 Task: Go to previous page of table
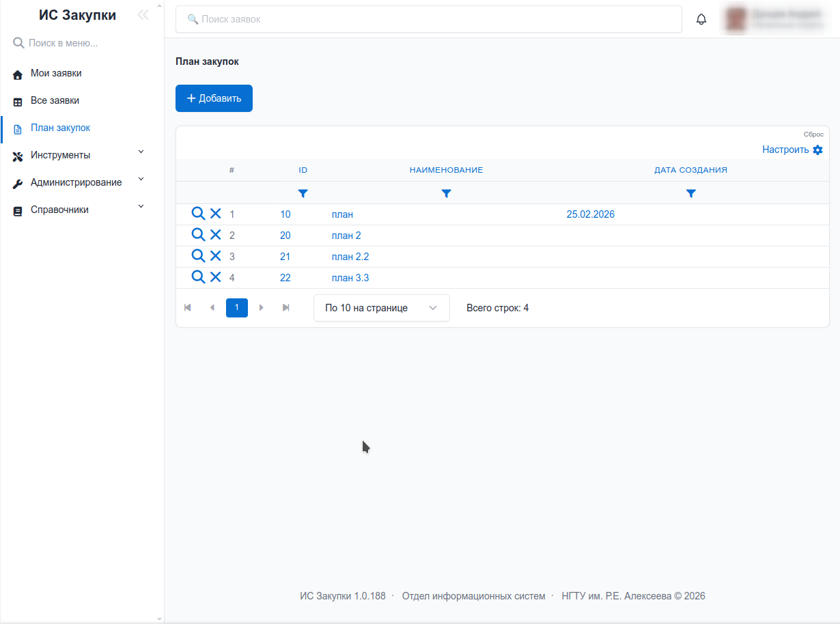coord(212,308)
